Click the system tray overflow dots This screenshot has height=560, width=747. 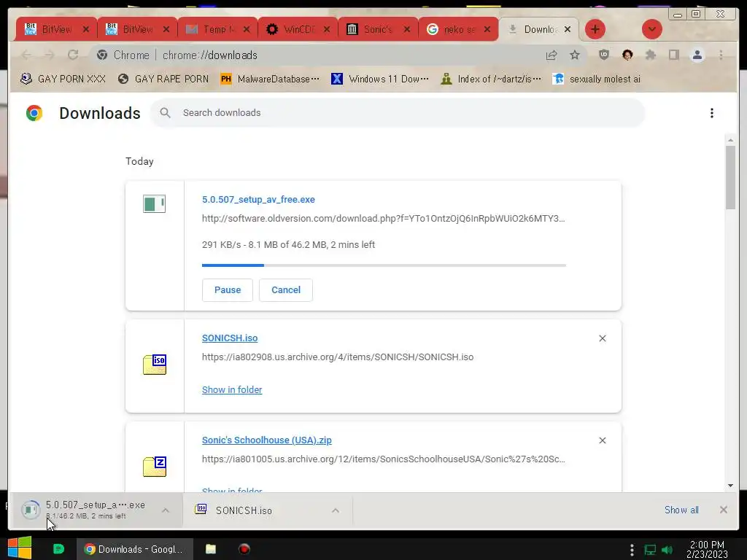pos(632,550)
